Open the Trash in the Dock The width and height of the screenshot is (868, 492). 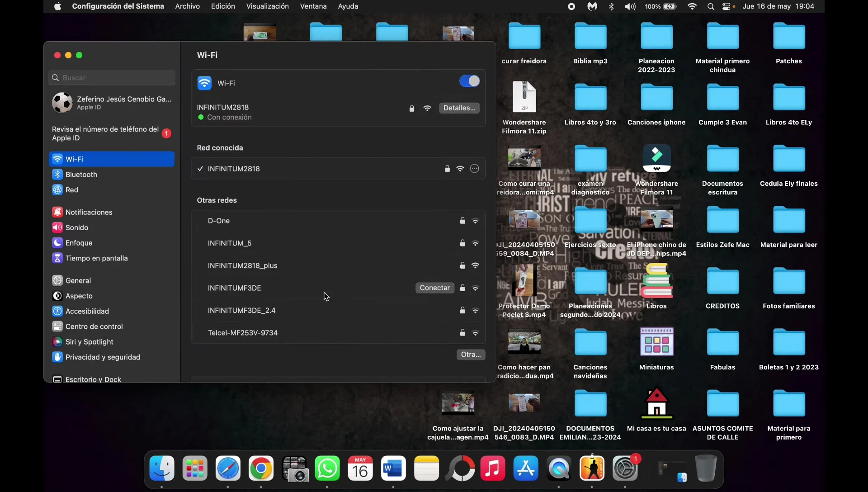(706, 468)
